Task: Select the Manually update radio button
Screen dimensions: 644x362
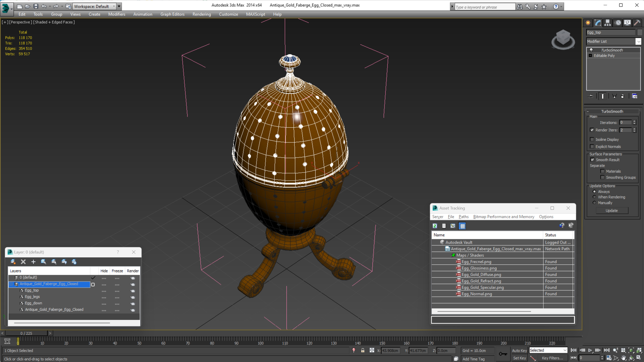Action: (595, 203)
